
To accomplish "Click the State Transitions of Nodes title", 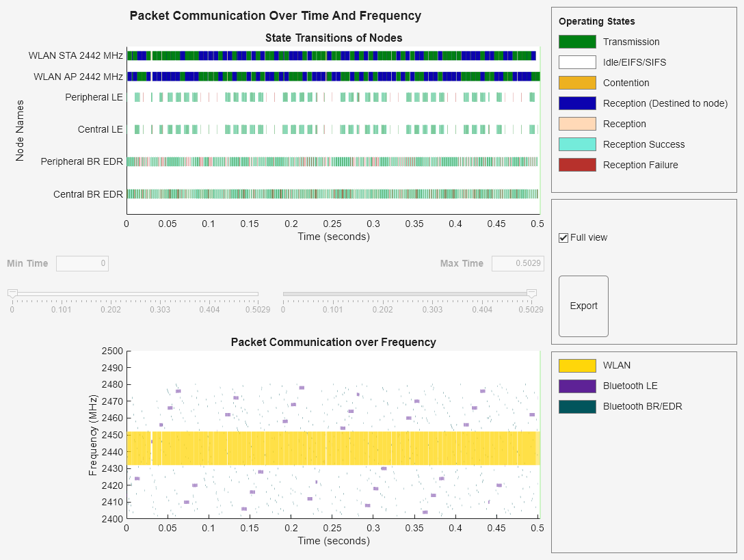I will coord(333,38).
